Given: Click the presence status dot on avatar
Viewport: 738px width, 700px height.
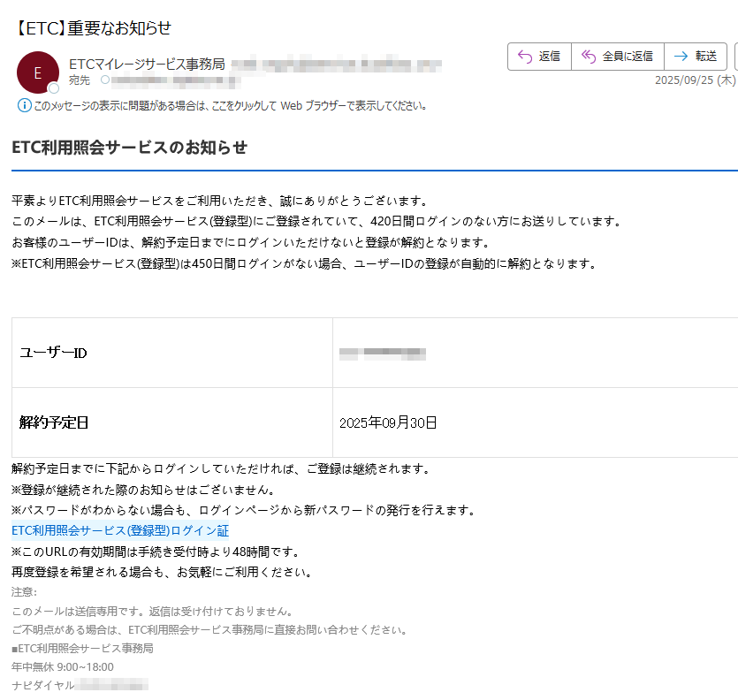Looking at the screenshot, I should click(54, 88).
